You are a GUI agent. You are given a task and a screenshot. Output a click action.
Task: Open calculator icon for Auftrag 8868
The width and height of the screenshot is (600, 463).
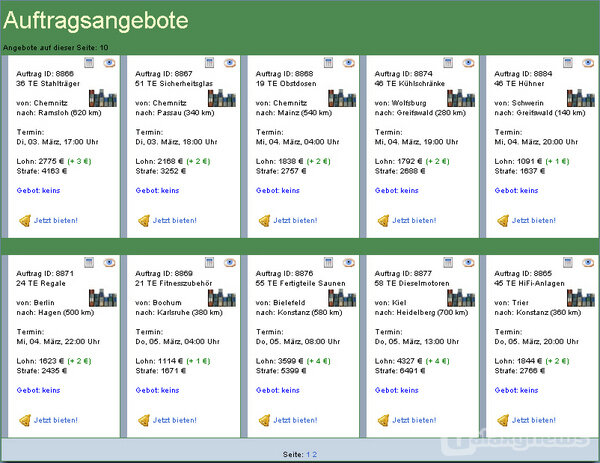(328, 63)
